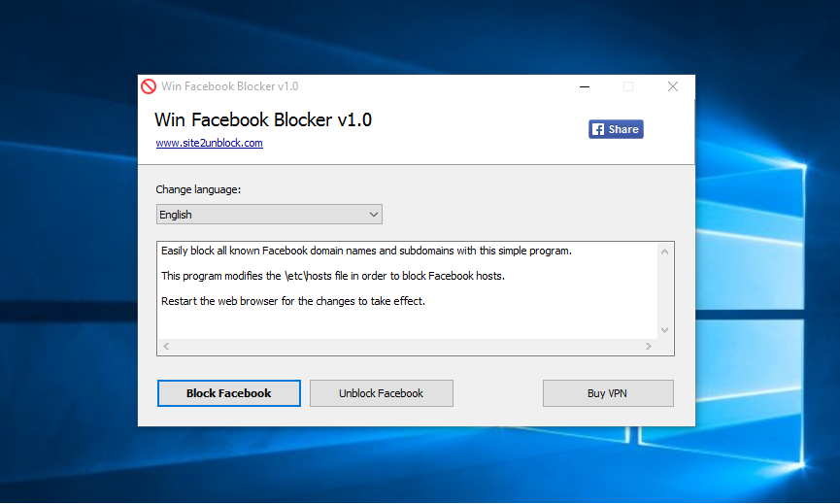Click the Unblock Facebook button
Image resolution: width=840 pixels, height=504 pixels.
coord(382,393)
